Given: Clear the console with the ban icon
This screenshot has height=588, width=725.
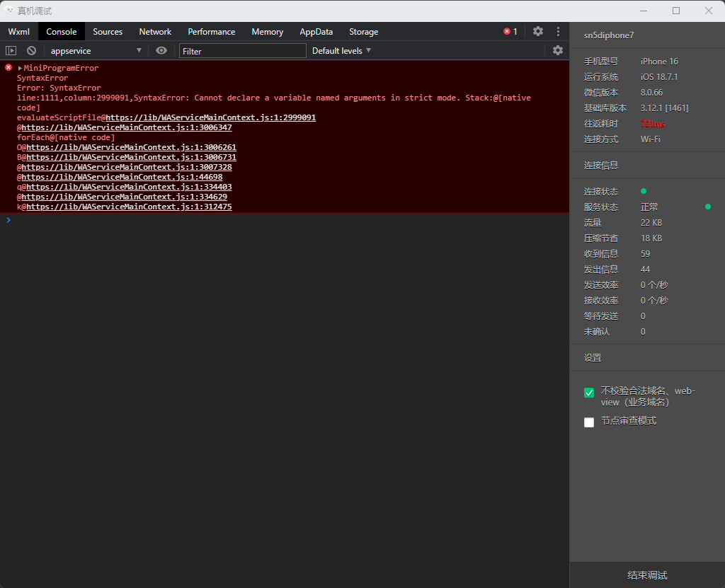Looking at the screenshot, I should coord(31,50).
